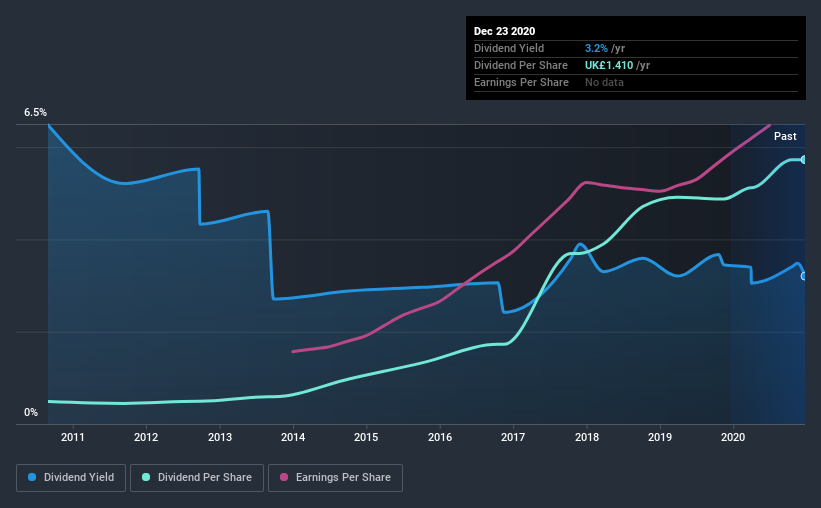Click the Dec 23 2020 tooltip date header
The image size is (821, 508).
(504, 31)
